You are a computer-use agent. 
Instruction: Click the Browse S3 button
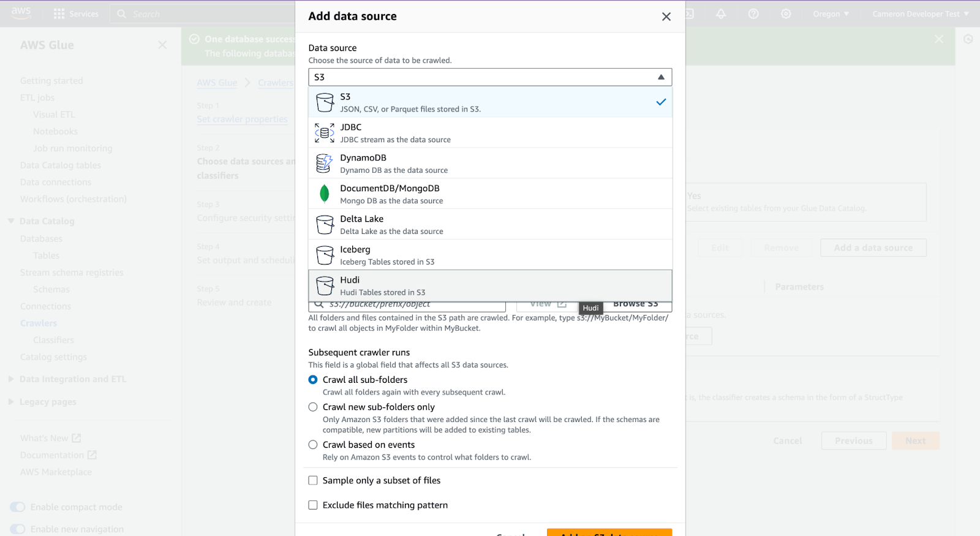pos(636,304)
